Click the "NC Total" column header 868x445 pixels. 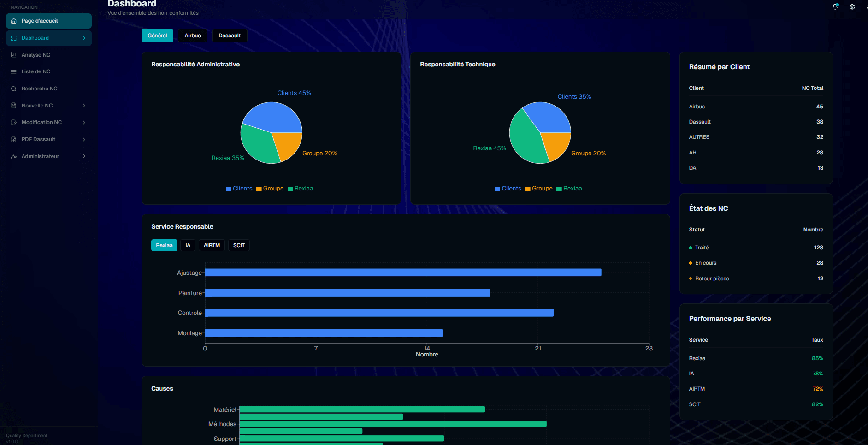tap(813, 88)
